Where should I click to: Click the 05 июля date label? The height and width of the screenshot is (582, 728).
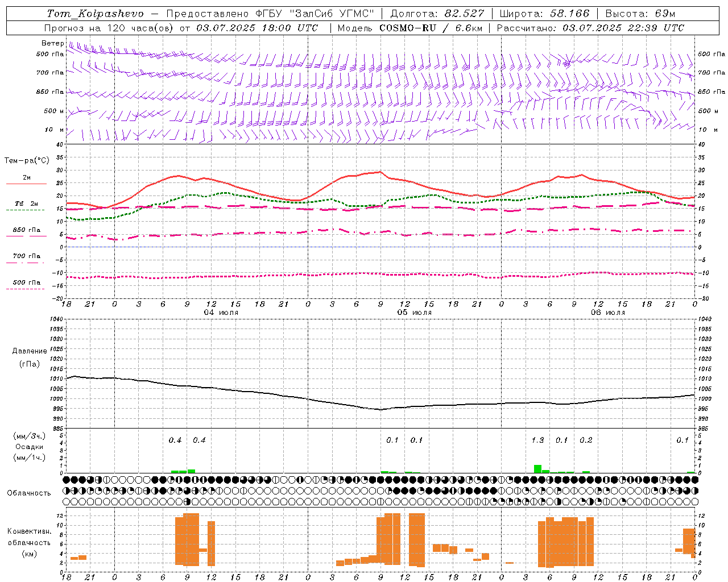(415, 313)
